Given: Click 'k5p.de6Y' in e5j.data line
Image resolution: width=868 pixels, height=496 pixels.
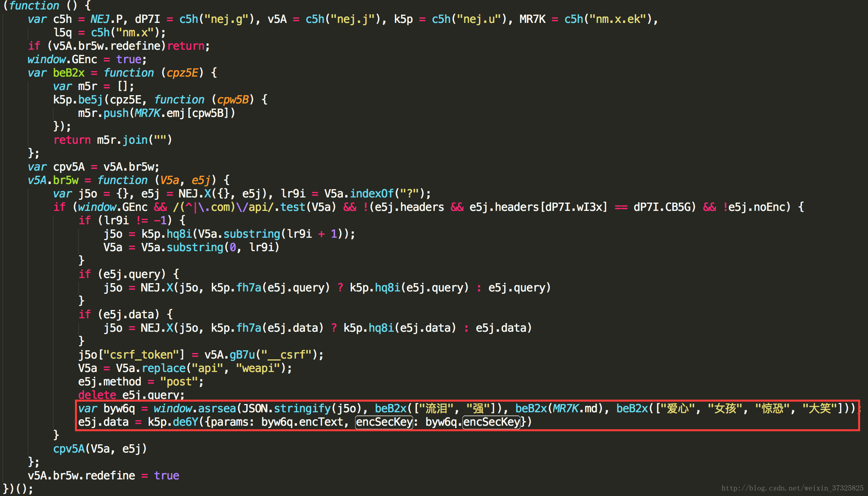Looking at the screenshot, I should click(x=172, y=422).
